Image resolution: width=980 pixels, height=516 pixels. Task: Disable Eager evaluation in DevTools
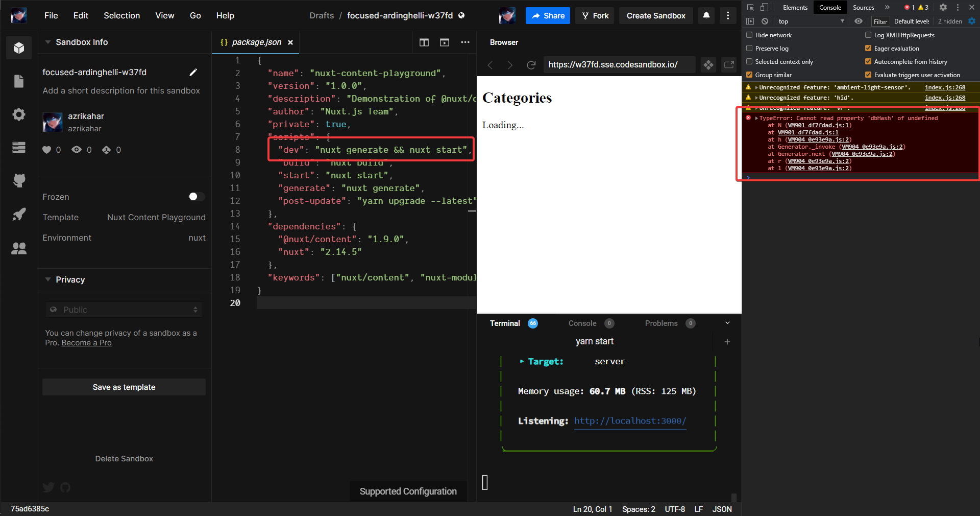tap(868, 48)
